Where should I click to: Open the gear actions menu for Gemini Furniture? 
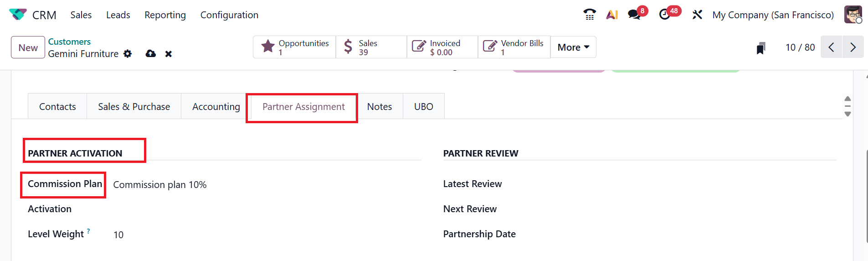pos(128,54)
